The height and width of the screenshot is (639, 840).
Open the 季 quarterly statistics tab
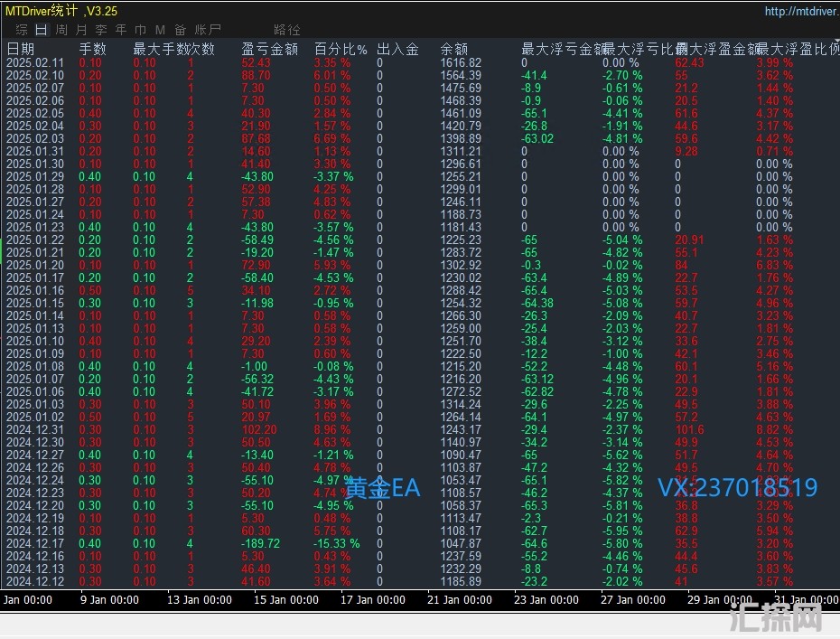(x=100, y=30)
